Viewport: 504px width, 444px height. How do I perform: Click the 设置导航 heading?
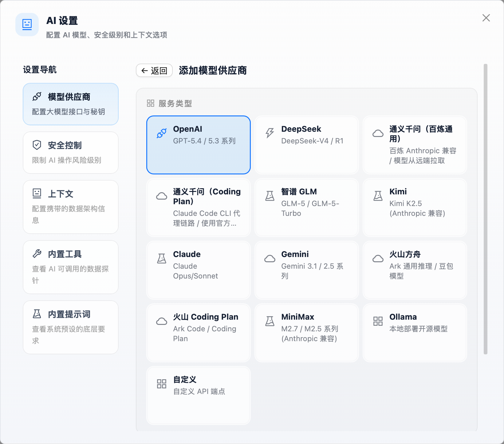[40, 70]
